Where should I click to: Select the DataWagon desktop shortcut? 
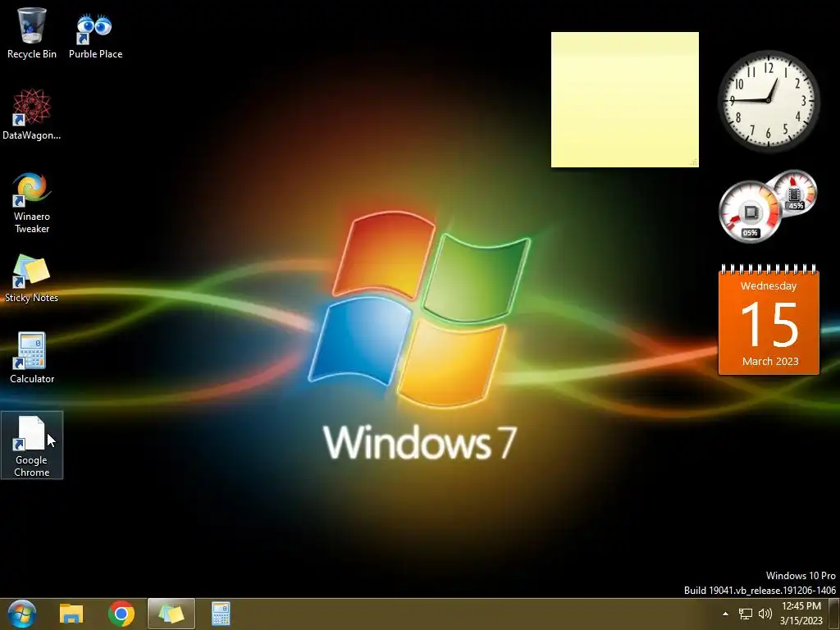tap(32, 115)
